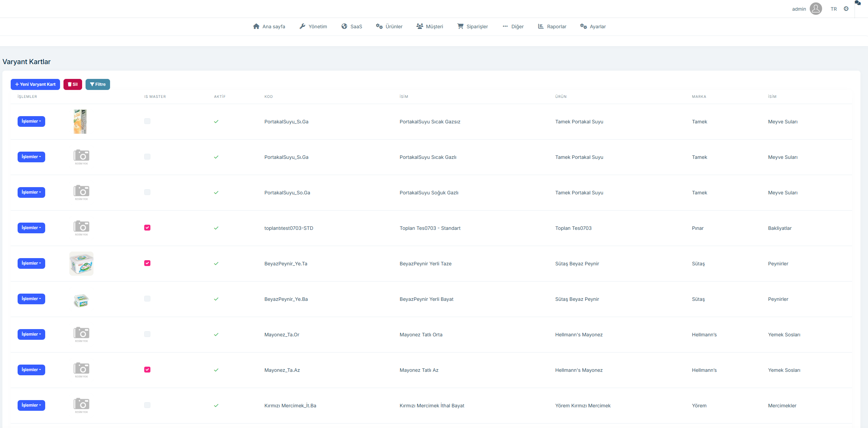Screen dimensions: 868x428
Task: Click the Yeni Varyant Kart button
Action: click(x=35, y=84)
